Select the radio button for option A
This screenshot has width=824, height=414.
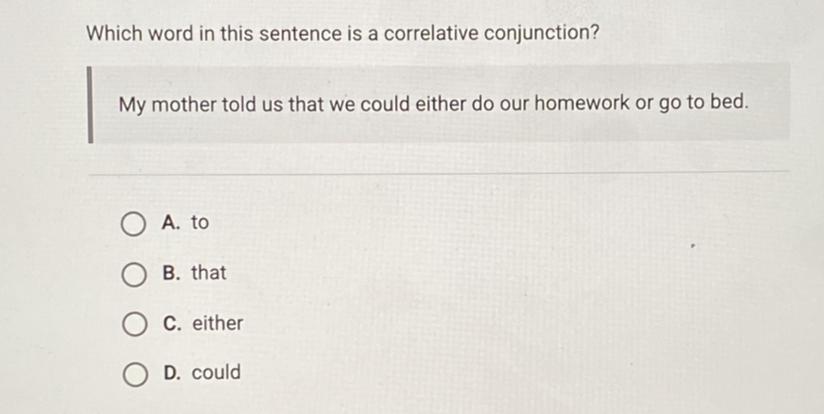133,225
